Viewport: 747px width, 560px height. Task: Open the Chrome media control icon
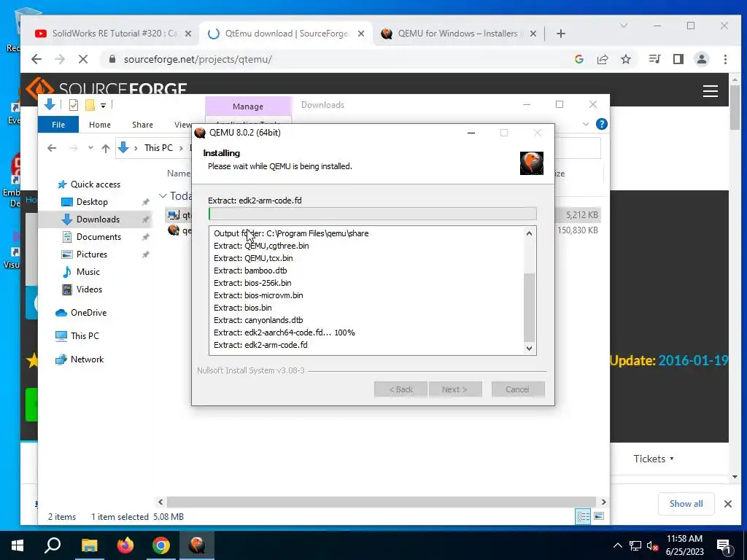[654, 59]
